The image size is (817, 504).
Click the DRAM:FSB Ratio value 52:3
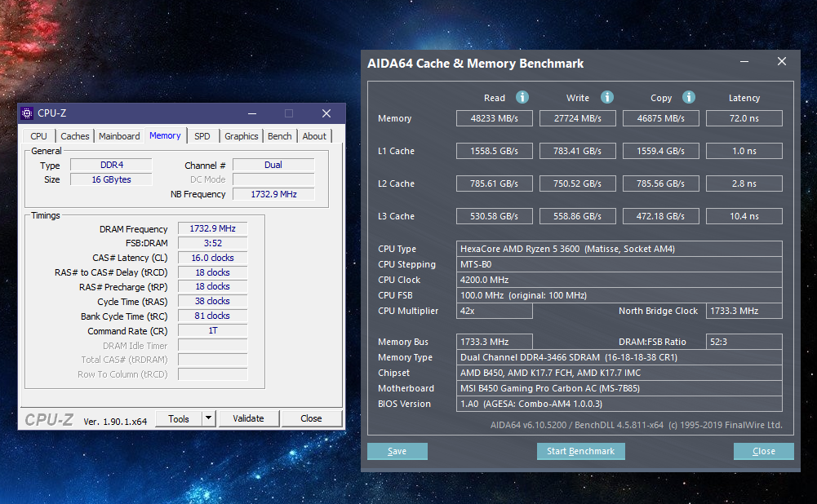[744, 342]
